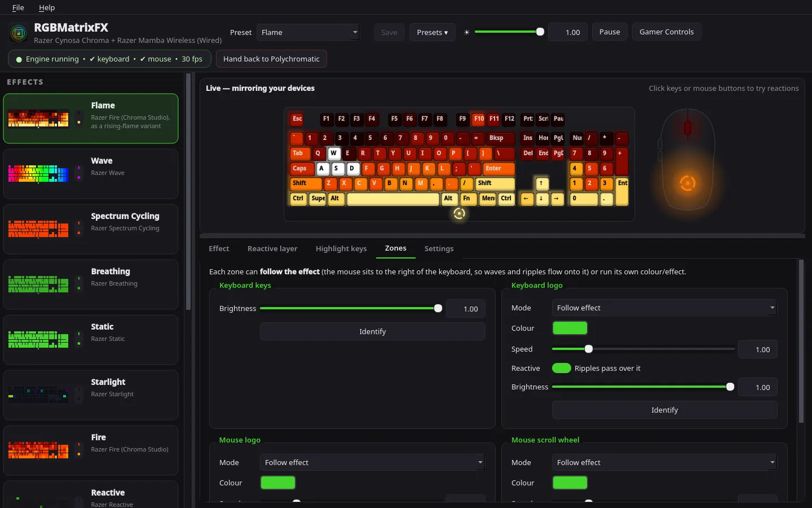812x508 pixels.
Task: Click the RGBMatrixFX app logo icon
Action: tap(19, 33)
